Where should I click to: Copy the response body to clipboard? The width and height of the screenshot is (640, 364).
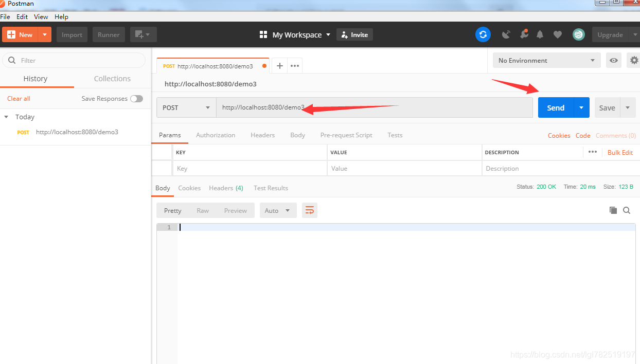pyautogui.click(x=613, y=210)
